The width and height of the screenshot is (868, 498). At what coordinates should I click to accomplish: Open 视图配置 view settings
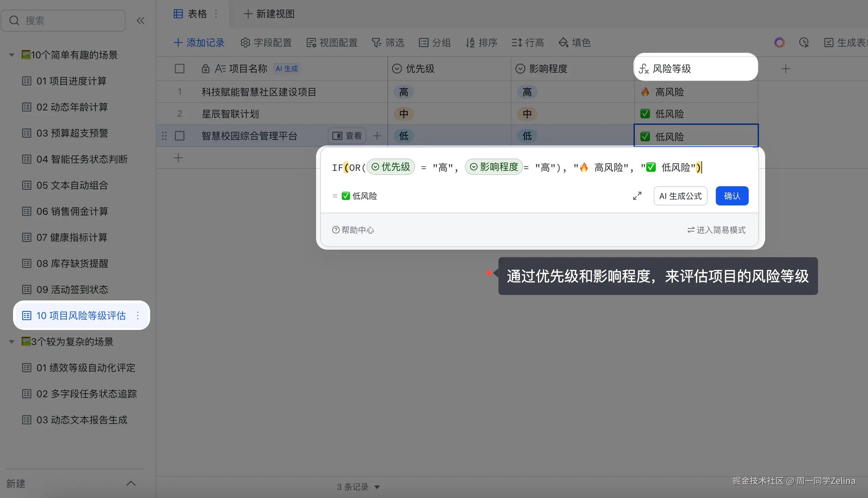pyautogui.click(x=332, y=43)
